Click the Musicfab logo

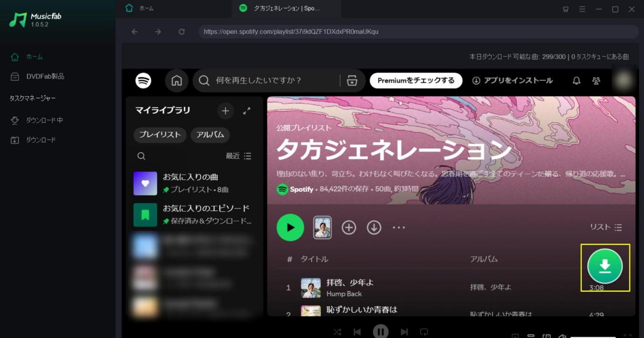click(35, 20)
